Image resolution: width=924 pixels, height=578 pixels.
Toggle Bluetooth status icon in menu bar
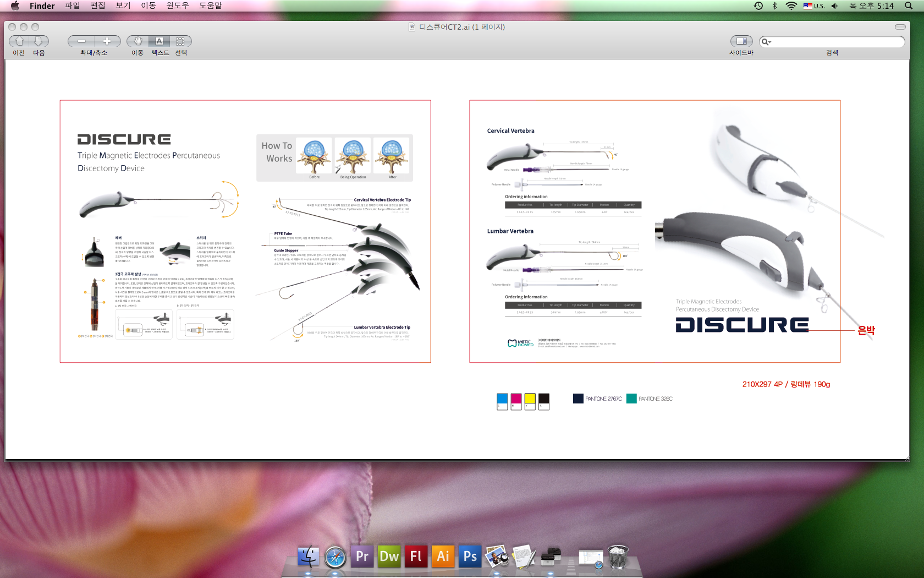pos(774,6)
